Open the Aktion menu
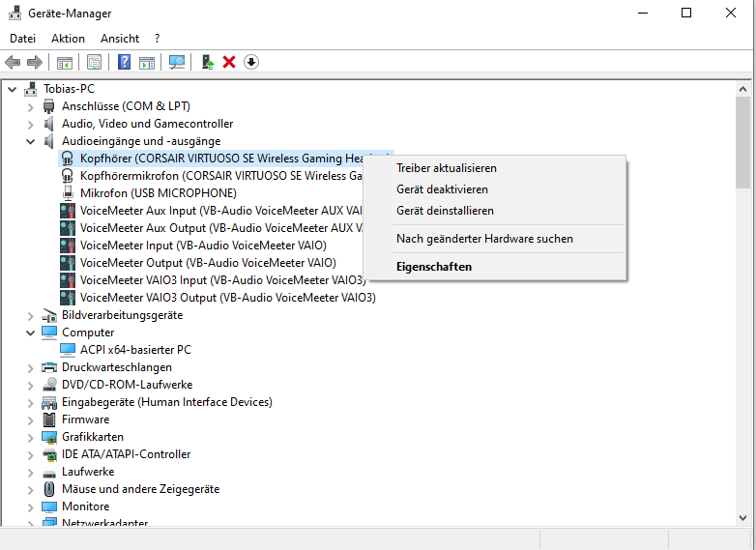 click(x=68, y=39)
